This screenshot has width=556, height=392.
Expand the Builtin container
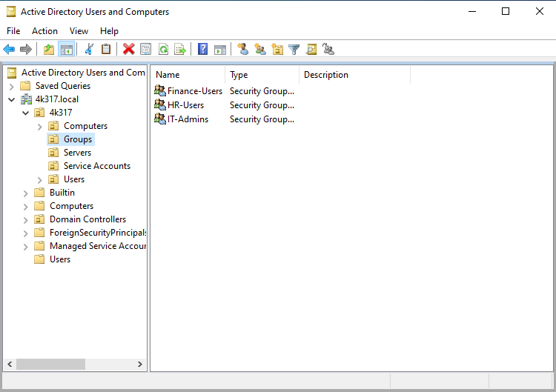[x=25, y=193]
